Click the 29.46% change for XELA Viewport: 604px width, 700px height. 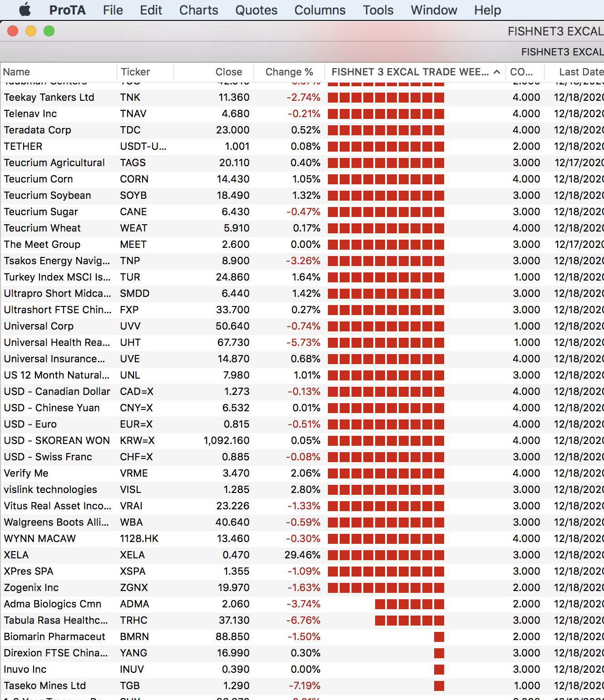point(302,555)
